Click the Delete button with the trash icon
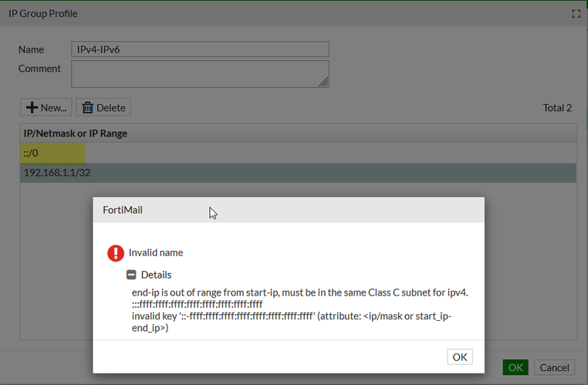 103,107
